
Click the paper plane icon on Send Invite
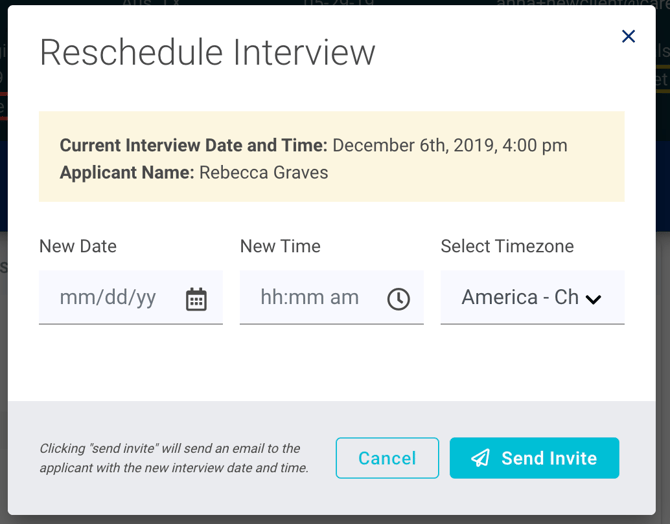pos(480,458)
